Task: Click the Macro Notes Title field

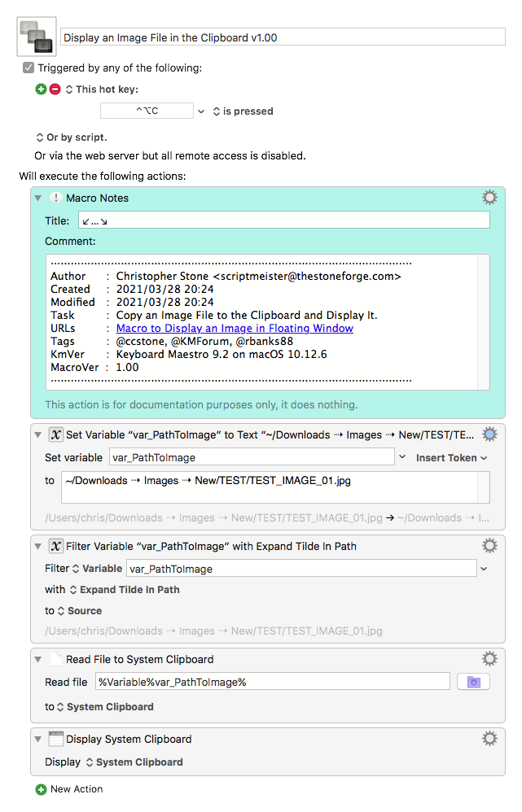Action: [x=284, y=220]
